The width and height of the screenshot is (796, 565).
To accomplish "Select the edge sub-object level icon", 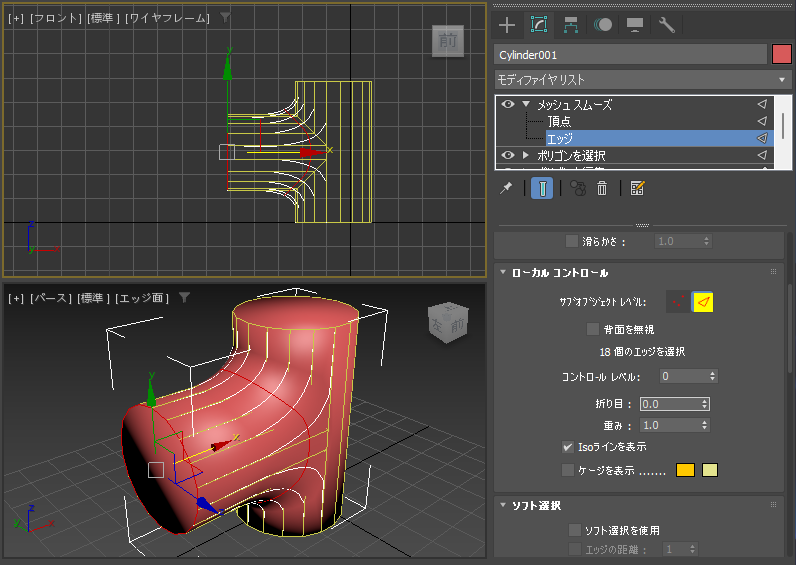I will click(x=703, y=302).
